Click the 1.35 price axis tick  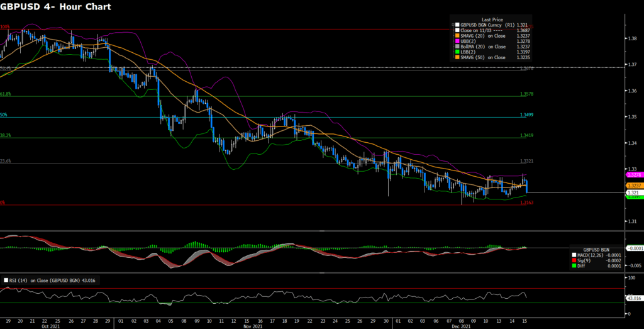[631, 117]
